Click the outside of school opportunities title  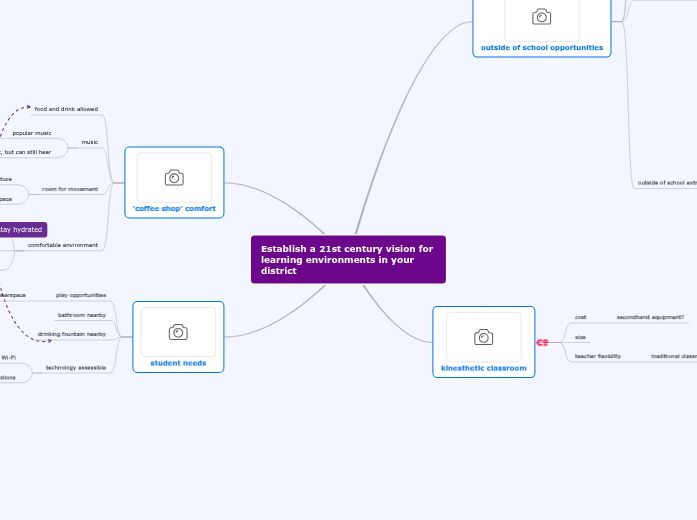541,47
